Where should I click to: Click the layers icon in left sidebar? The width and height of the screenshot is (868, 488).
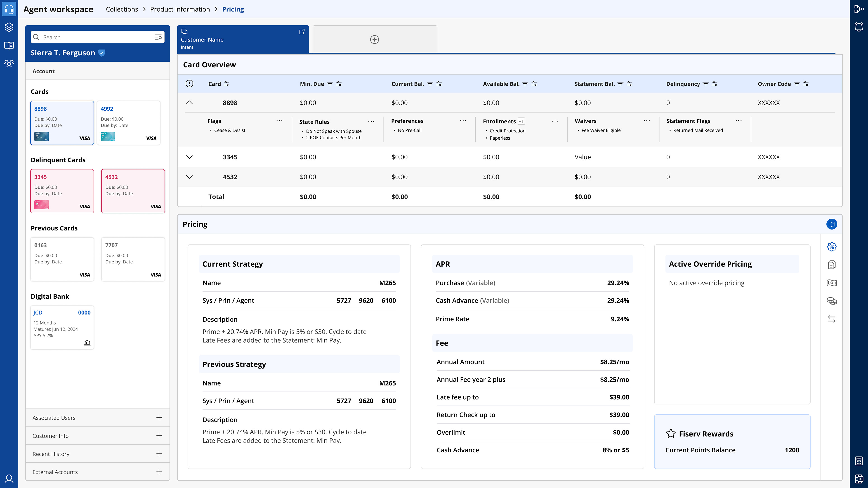pyautogui.click(x=9, y=27)
